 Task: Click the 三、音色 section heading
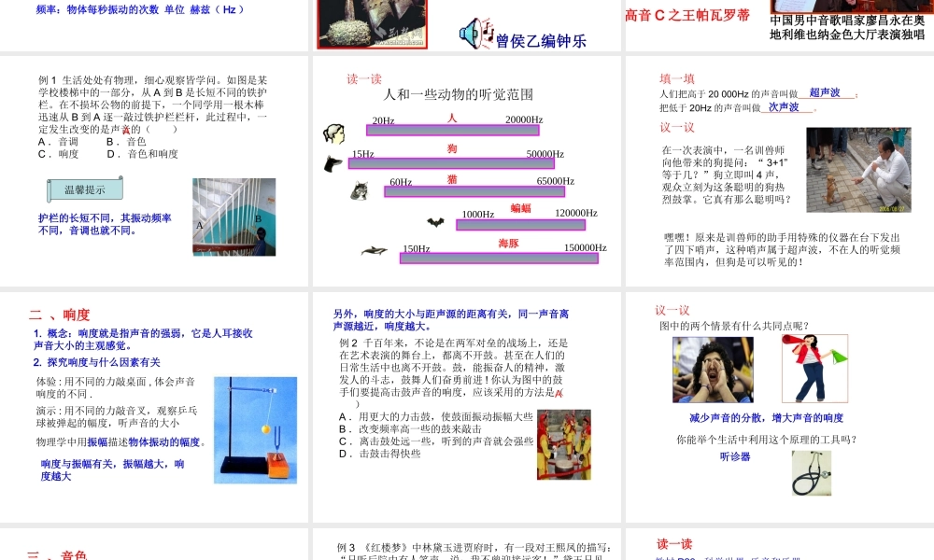point(58,555)
